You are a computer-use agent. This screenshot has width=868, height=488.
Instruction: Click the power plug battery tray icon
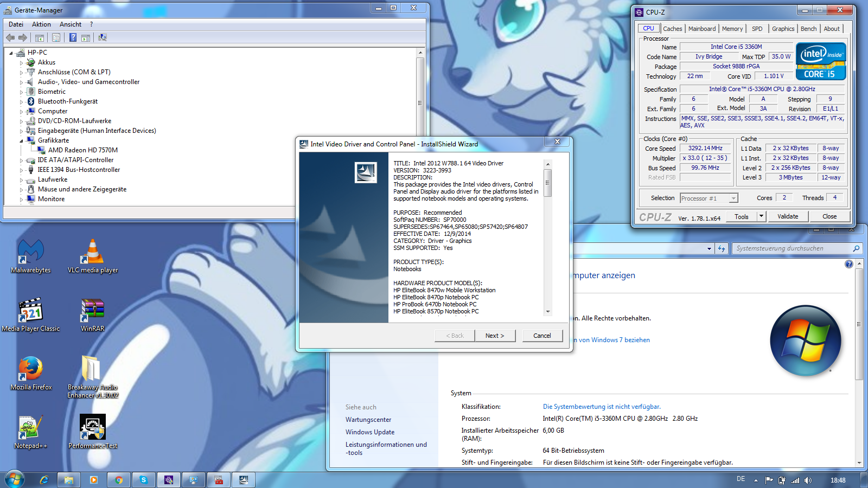click(782, 480)
